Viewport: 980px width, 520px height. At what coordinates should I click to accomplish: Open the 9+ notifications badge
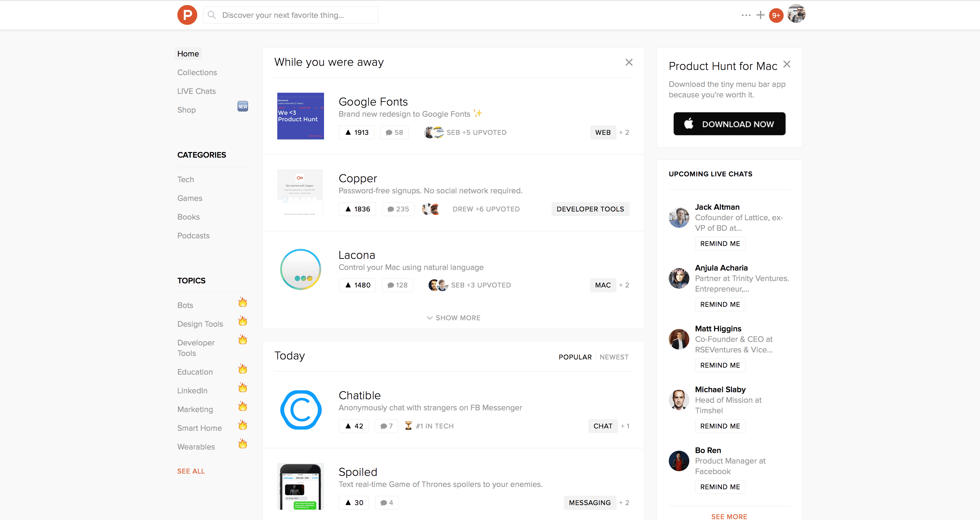click(x=776, y=15)
